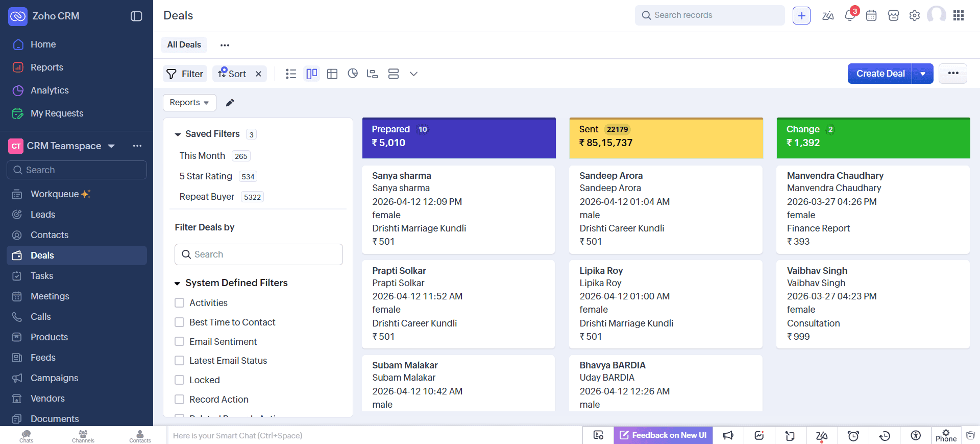Screen dimensions: 980x444
Task: Open the Deals more actions button
Action: pos(953,73)
